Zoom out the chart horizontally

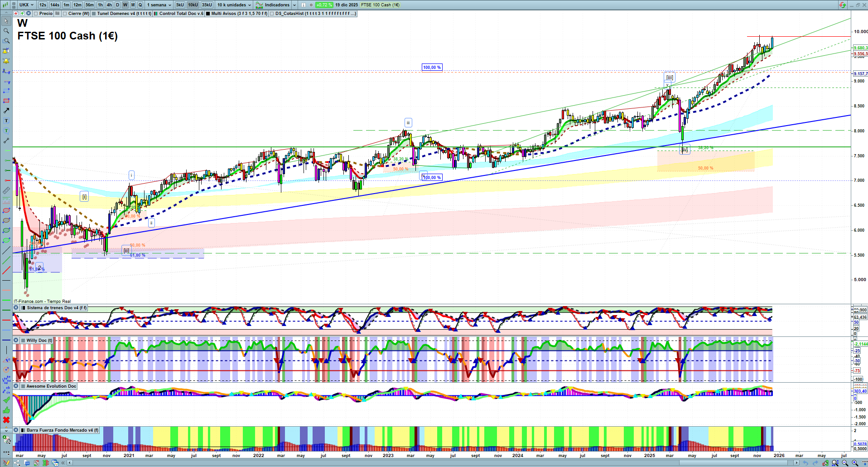[x=845, y=463]
